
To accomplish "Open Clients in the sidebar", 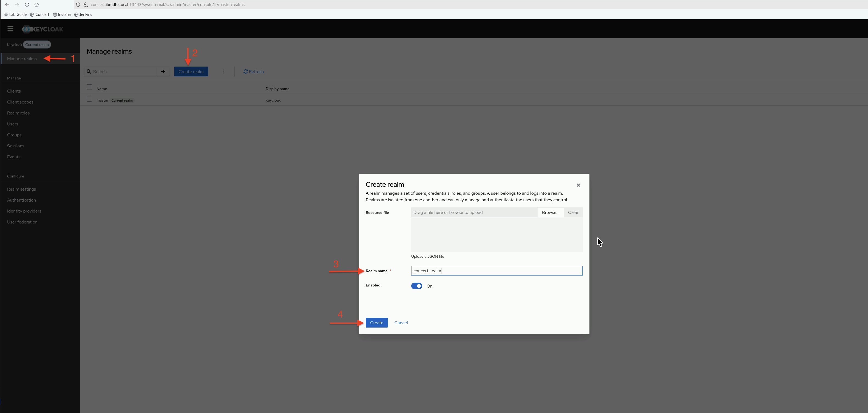I will [14, 91].
